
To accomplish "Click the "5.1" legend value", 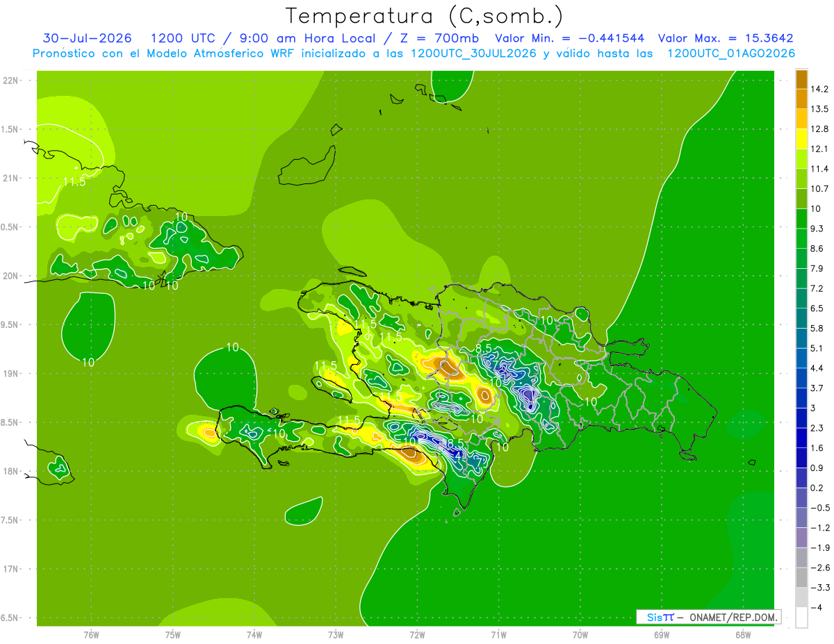I will pos(817,348).
